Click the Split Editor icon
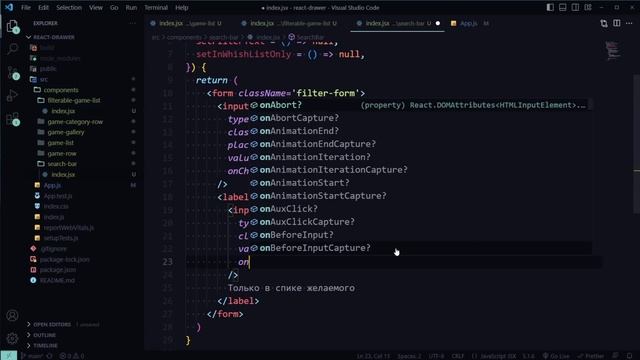This screenshot has width=640, height=360. click(617, 24)
